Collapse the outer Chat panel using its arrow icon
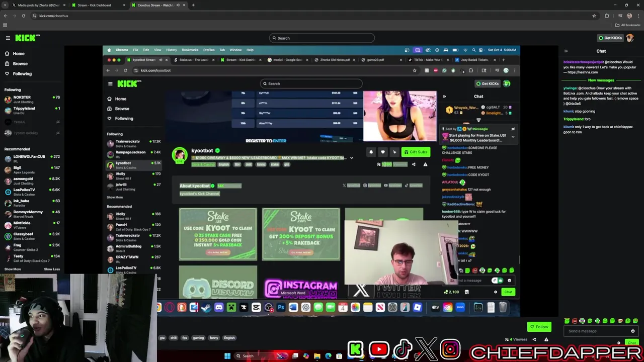This screenshot has height=362, width=644. tap(566, 51)
